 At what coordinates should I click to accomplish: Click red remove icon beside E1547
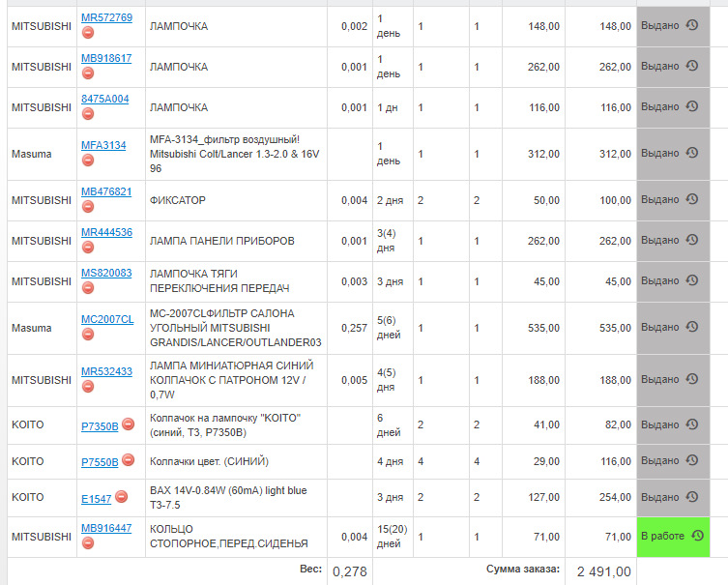[121, 497]
